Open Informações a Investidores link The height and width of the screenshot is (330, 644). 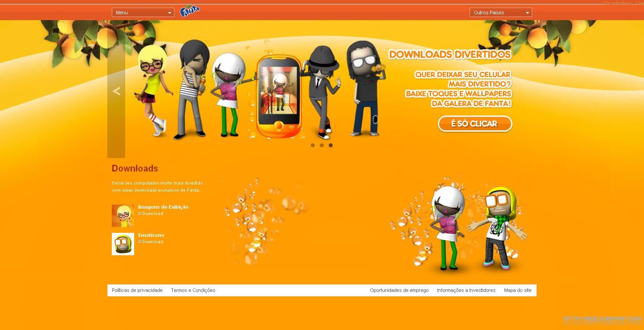[x=466, y=290]
